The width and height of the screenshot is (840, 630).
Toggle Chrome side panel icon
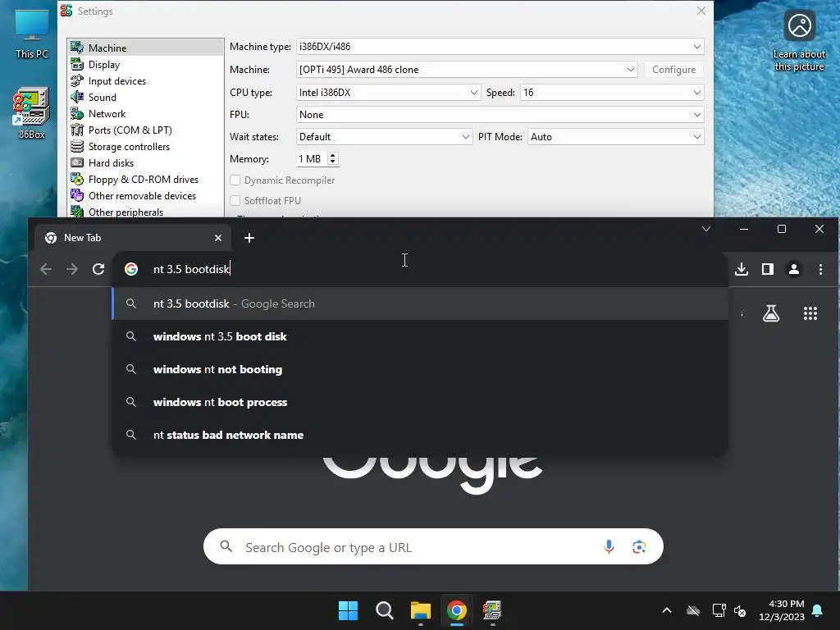point(768,269)
